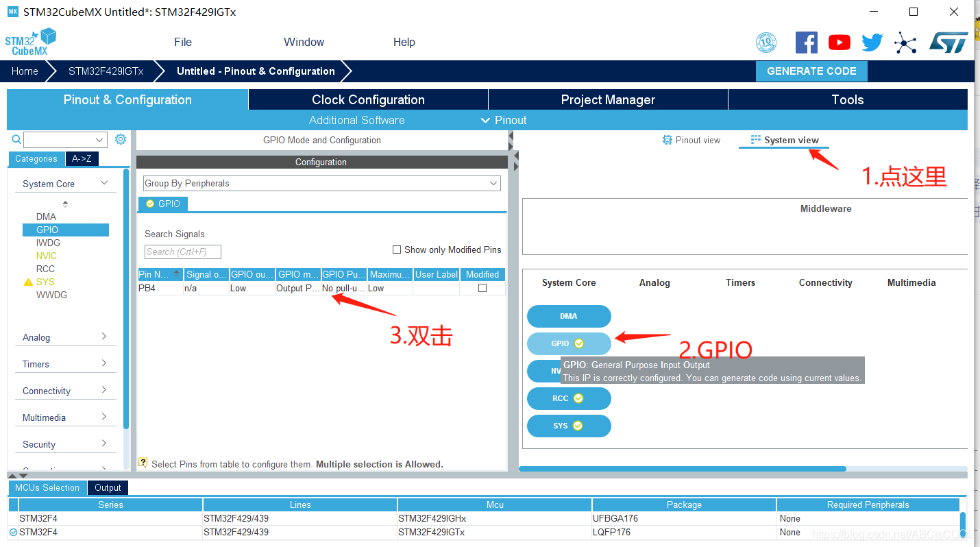Screen dimensions: 980x547
Task: Click the SYS warning triangle icon
Action: (x=28, y=282)
